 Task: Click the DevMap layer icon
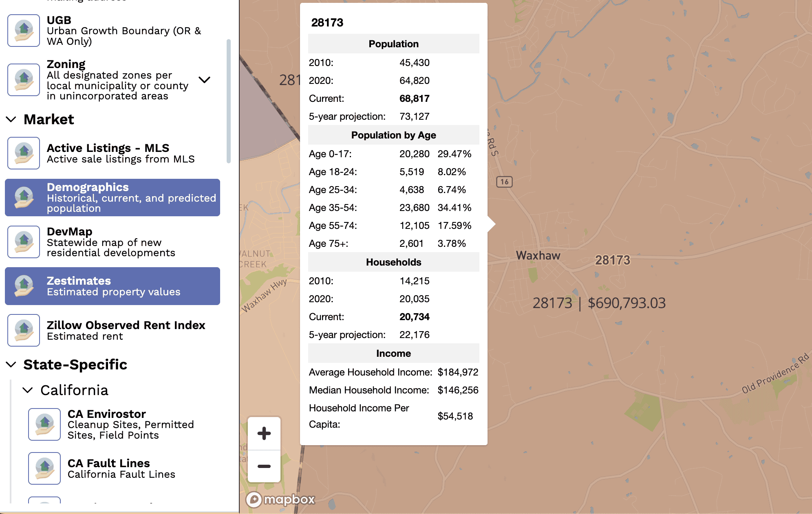coord(24,242)
